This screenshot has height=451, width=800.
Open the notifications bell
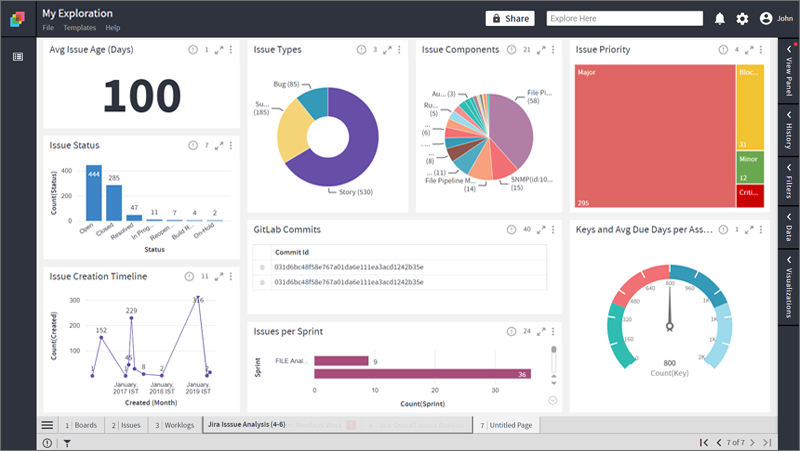pos(719,19)
